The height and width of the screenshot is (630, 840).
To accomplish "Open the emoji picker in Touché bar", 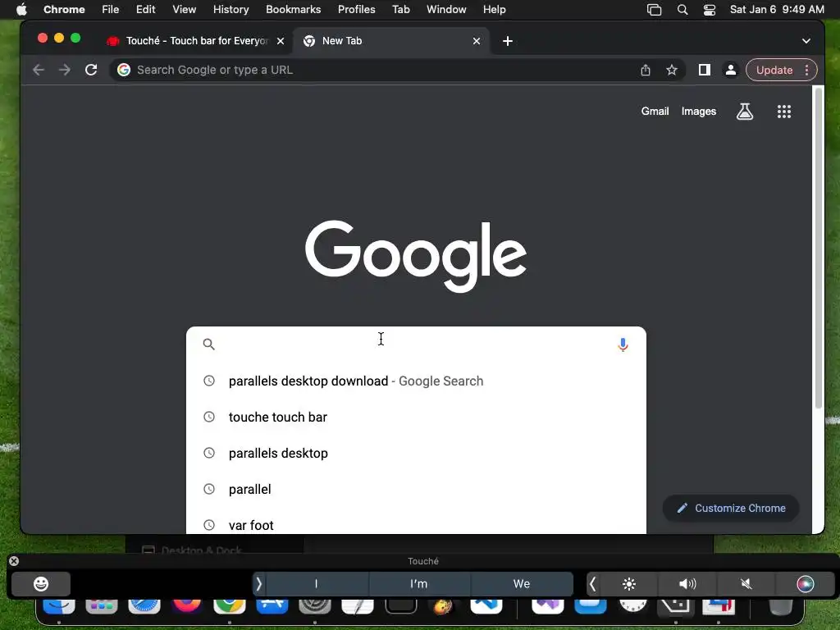I will (x=41, y=584).
